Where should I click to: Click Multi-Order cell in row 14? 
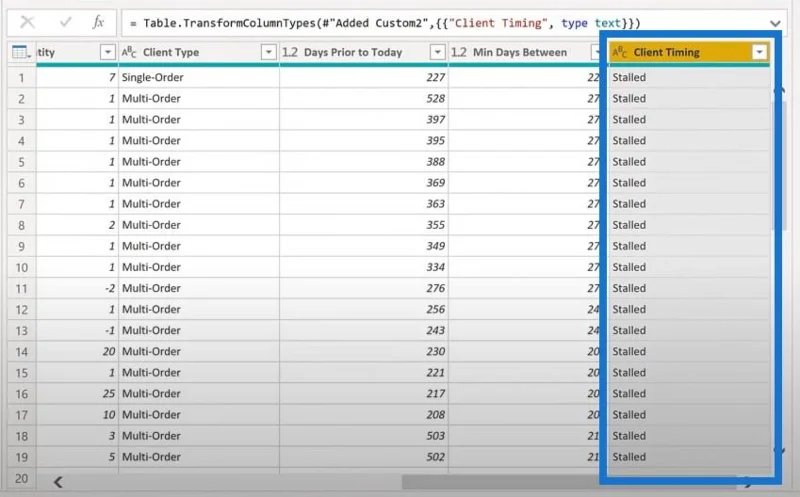tap(199, 352)
